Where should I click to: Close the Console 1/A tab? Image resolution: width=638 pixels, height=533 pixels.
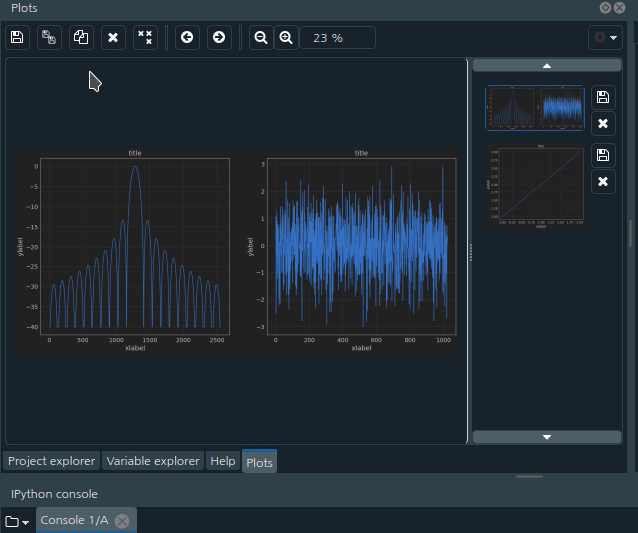[x=122, y=521]
